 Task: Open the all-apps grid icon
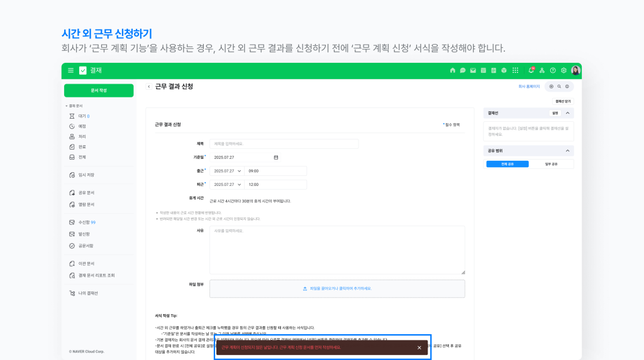[x=516, y=70]
